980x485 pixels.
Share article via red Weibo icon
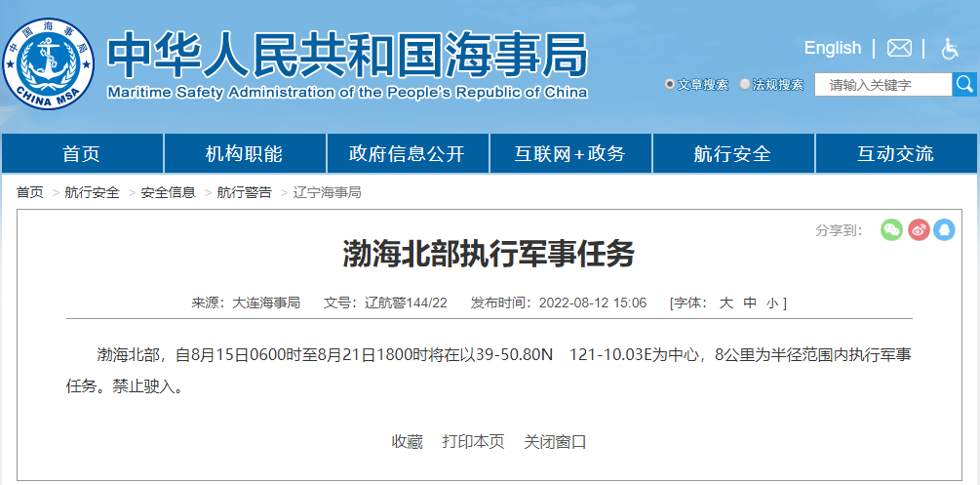(919, 229)
